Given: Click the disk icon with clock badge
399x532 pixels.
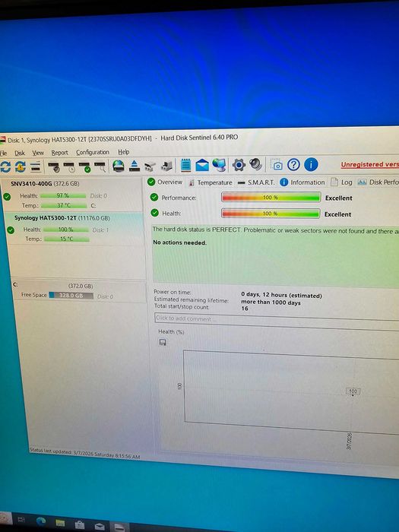Looking at the screenshot, I should coord(70,166).
